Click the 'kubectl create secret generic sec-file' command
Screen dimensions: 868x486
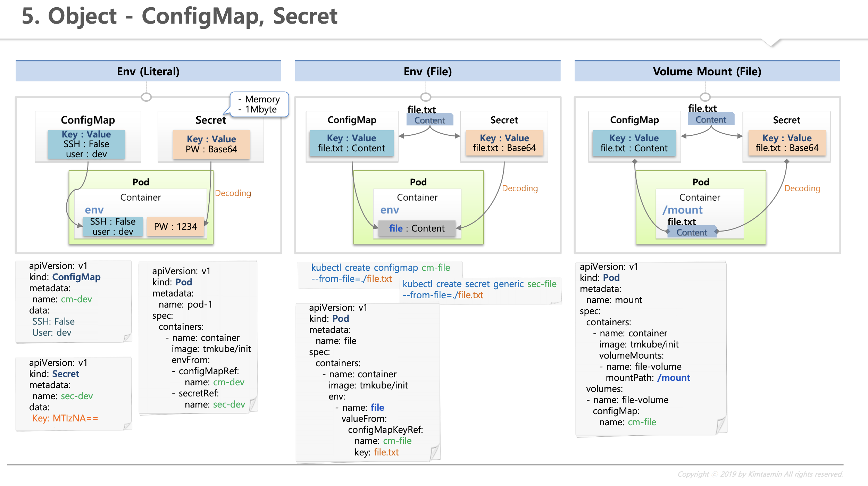(479, 284)
